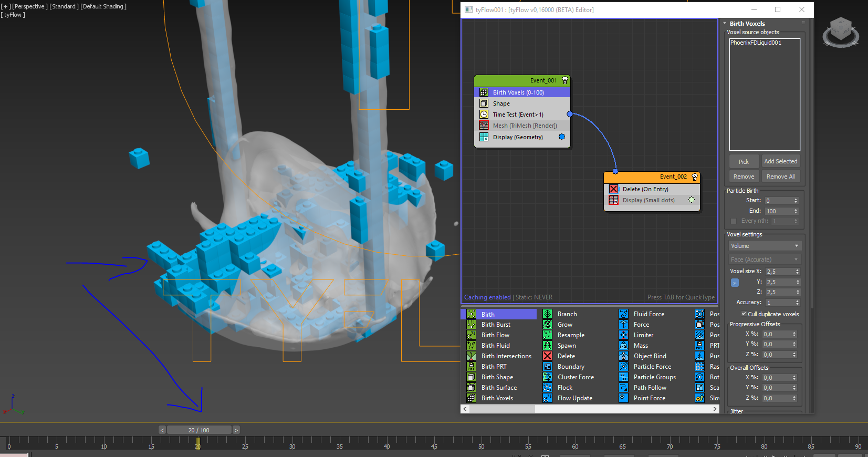Click the Add Selected button
Viewport: 868px width, 457px height.
(780, 161)
